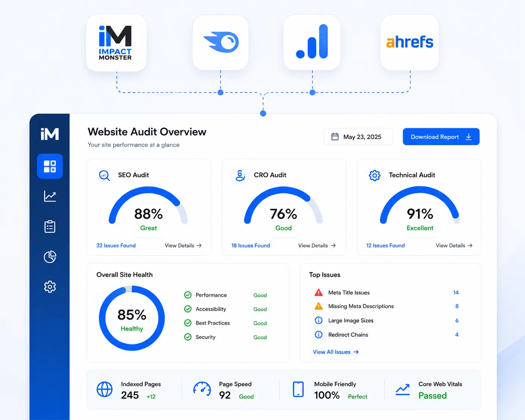Click the Good status beside Security
The image size is (525, 420).
coord(260,337)
